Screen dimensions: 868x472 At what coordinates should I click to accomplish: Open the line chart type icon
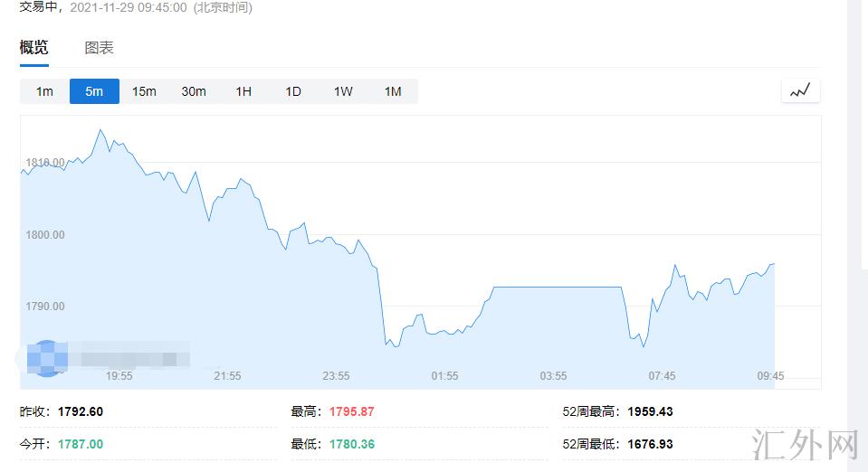tap(800, 90)
